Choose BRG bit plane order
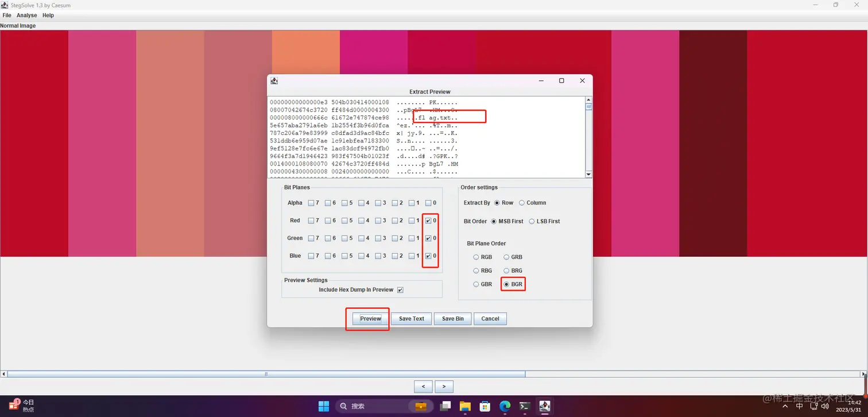868x417 pixels. 513,271
